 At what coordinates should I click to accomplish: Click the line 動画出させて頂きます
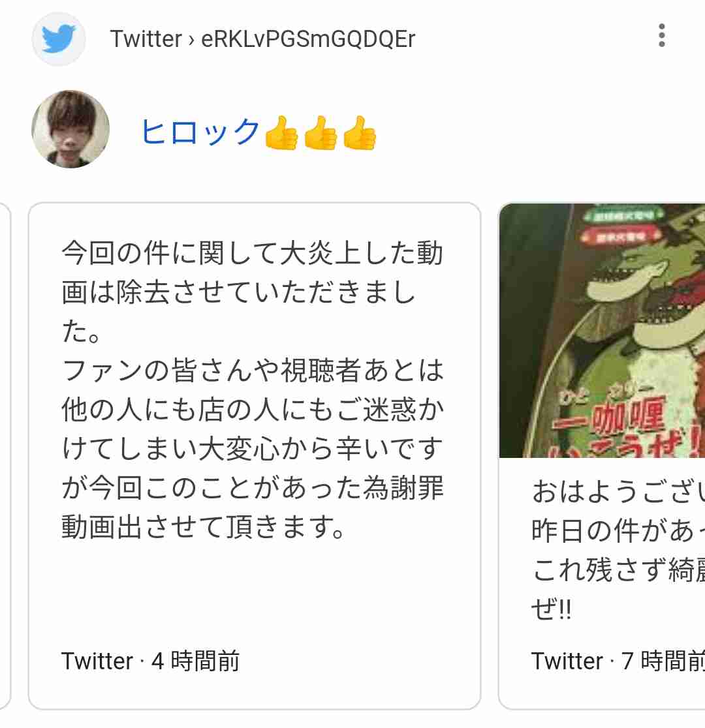(203, 526)
